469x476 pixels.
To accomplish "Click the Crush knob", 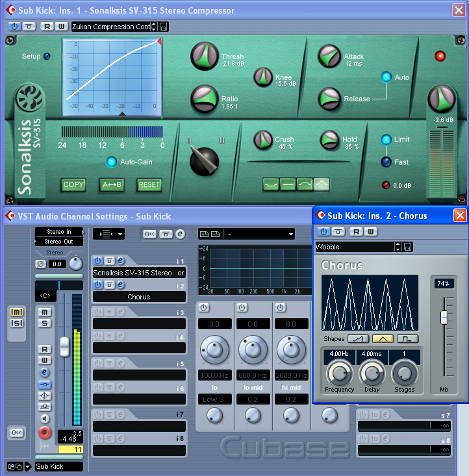I will pyautogui.click(x=263, y=140).
